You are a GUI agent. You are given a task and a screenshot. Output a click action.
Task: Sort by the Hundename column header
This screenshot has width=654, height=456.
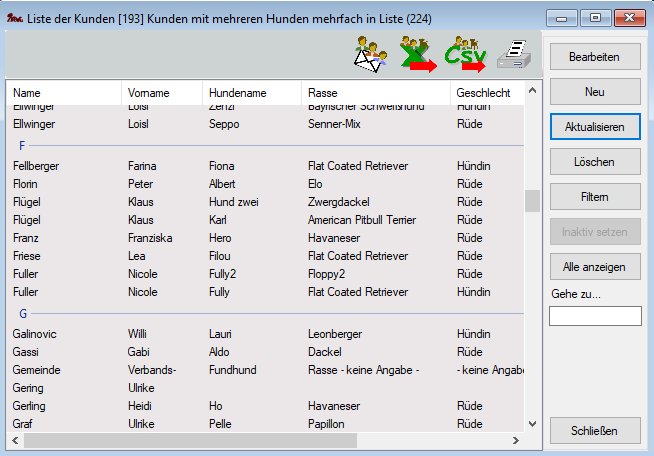coord(252,93)
